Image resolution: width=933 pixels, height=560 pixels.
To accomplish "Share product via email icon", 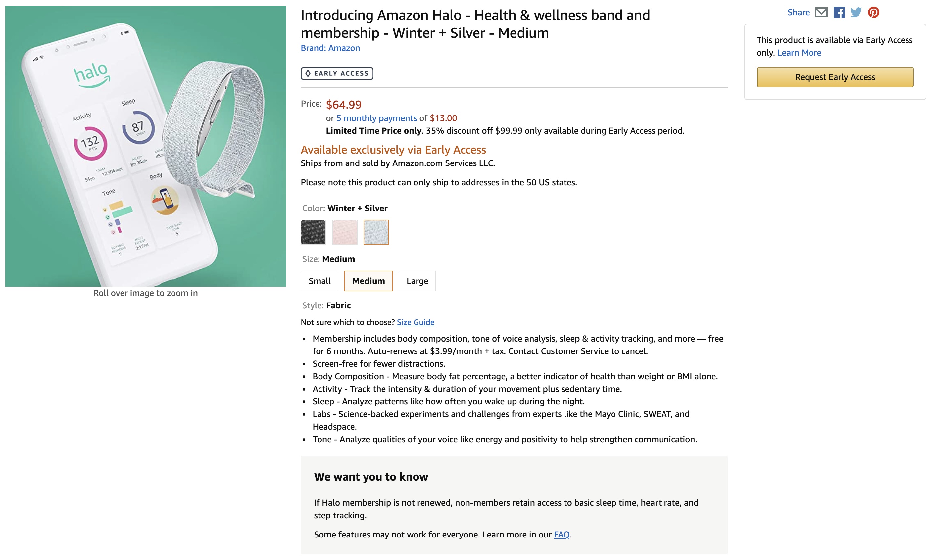I will pyautogui.click(x=821, y=13).
